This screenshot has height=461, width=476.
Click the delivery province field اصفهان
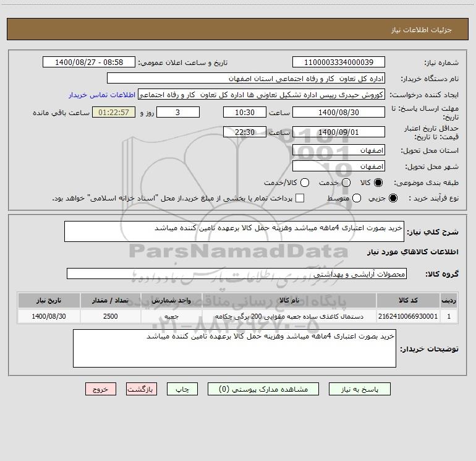click(x=339, y=150)
